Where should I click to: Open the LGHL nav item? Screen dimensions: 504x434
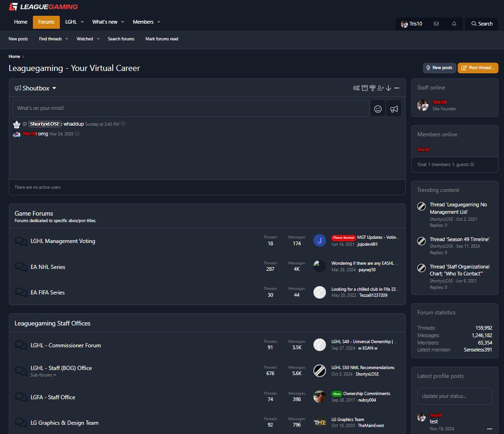click(71, 22)
